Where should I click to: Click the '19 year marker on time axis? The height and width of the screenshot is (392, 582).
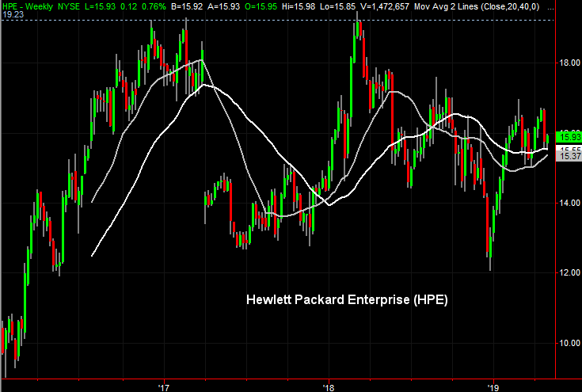point(493,388)
